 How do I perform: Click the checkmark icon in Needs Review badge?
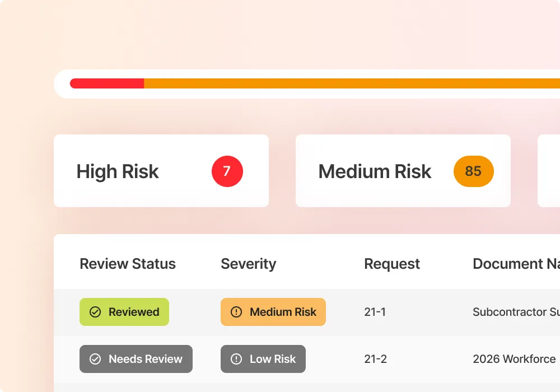(x=95, y=359)
